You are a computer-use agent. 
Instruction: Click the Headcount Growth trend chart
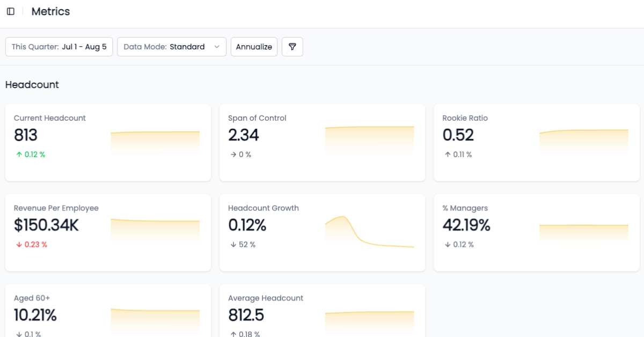[x=369, y=231]
